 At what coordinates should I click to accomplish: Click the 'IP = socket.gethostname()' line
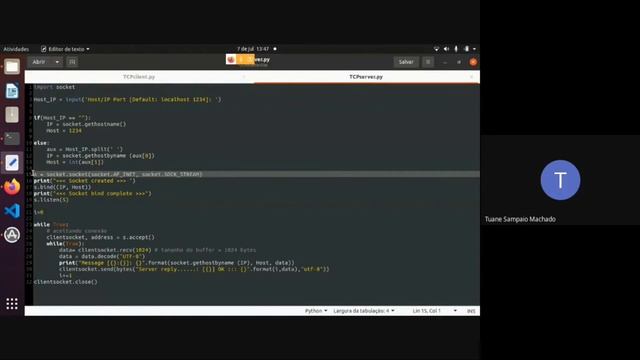(x=86, y=124)
